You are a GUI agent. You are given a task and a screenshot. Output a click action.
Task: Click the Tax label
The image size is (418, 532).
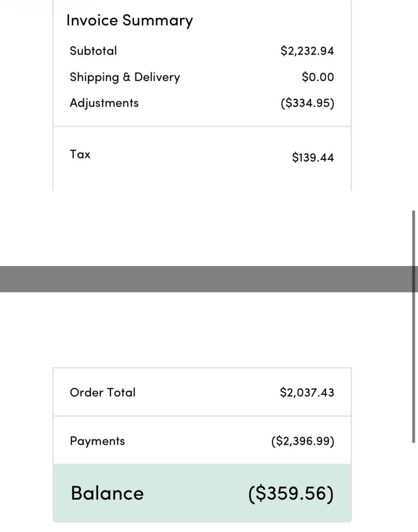(80, 154)
